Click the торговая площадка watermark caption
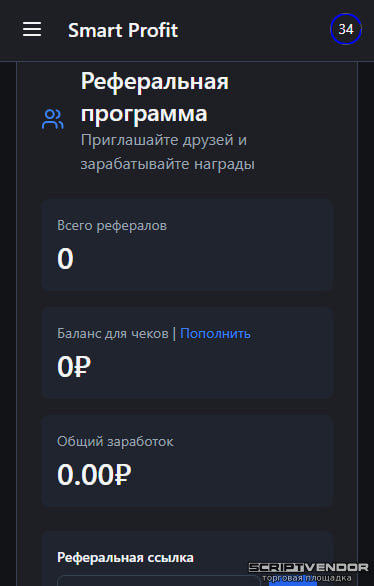The width and height of the screenshot is (374, 586). point(306,578)
